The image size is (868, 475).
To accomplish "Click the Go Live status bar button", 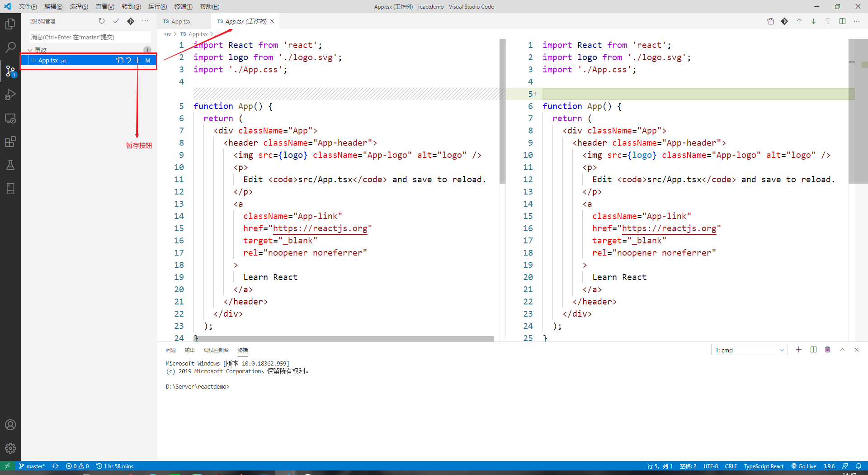I will click(x=803, y=466).
